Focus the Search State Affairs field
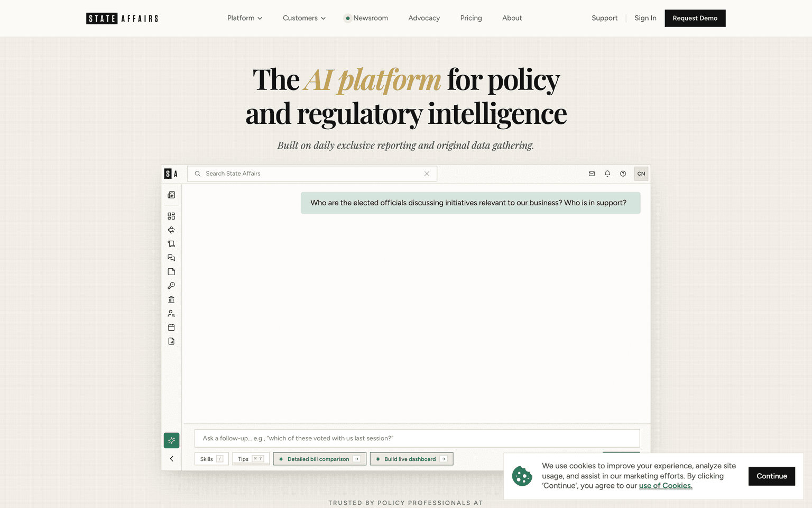This screenshot has height=508, width=812. (312, 174)
